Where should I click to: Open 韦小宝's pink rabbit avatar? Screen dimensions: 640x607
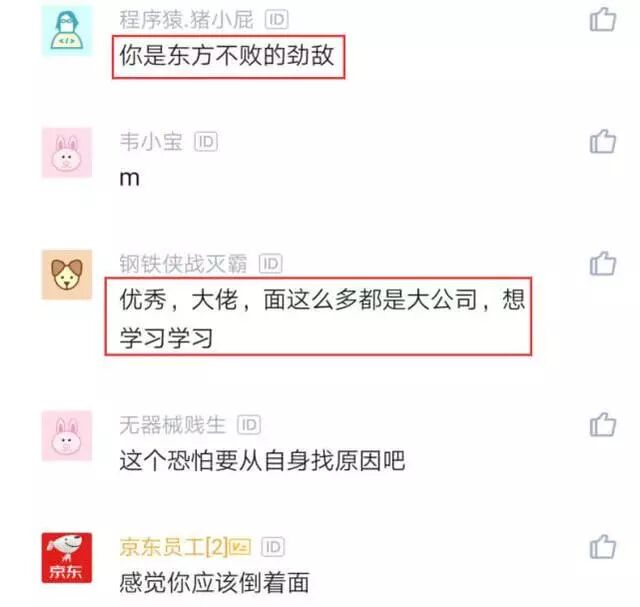[x=67, y=153]
